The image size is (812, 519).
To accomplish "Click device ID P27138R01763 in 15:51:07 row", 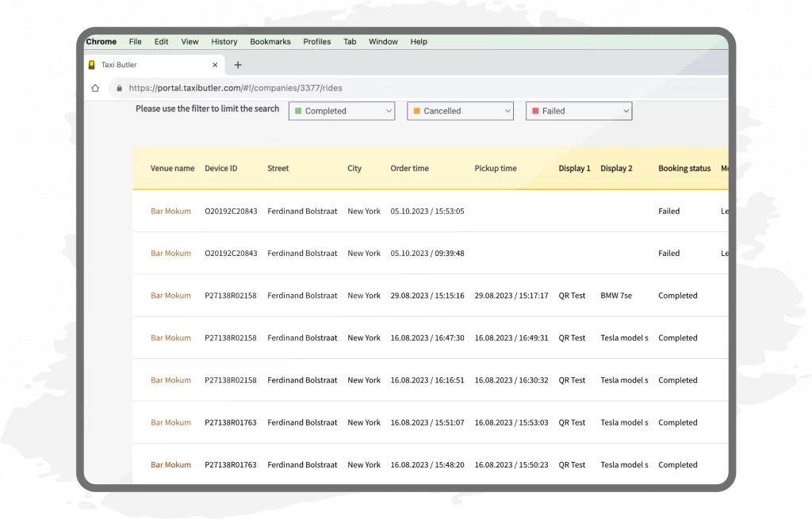I will pyautogui.click(x=231, y=422).
